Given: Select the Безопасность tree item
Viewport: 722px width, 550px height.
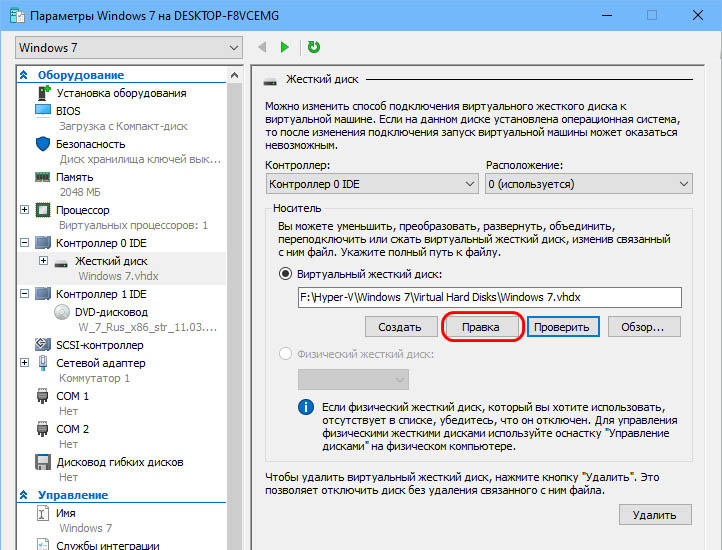Looking at the screenshot, I should pos(91,144).
